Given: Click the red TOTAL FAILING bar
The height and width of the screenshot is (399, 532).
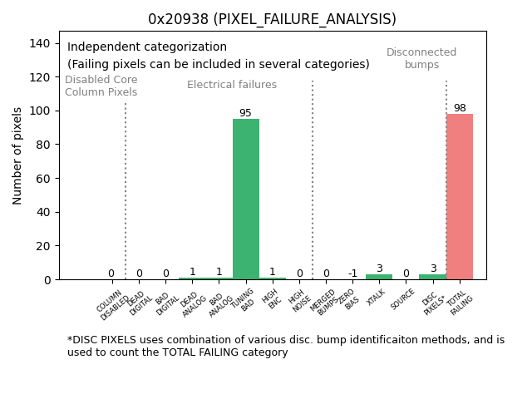Looking at the screenshot, I should [x=460, y=197].
